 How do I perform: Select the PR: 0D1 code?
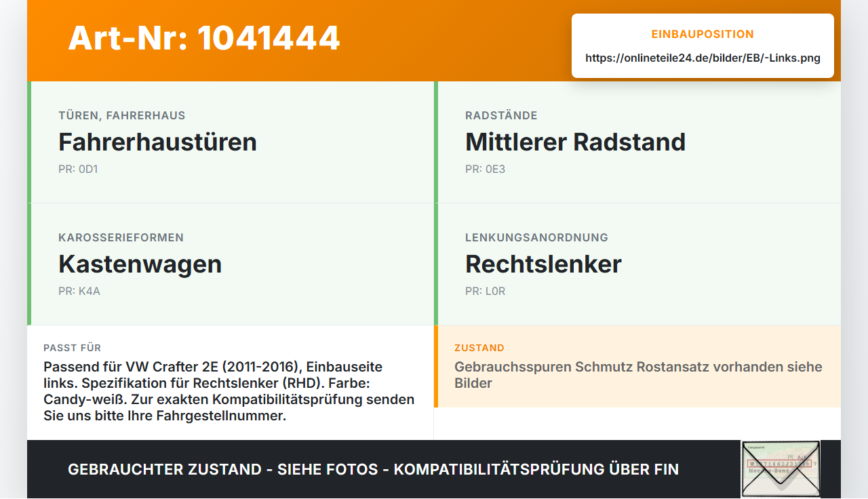78,169
